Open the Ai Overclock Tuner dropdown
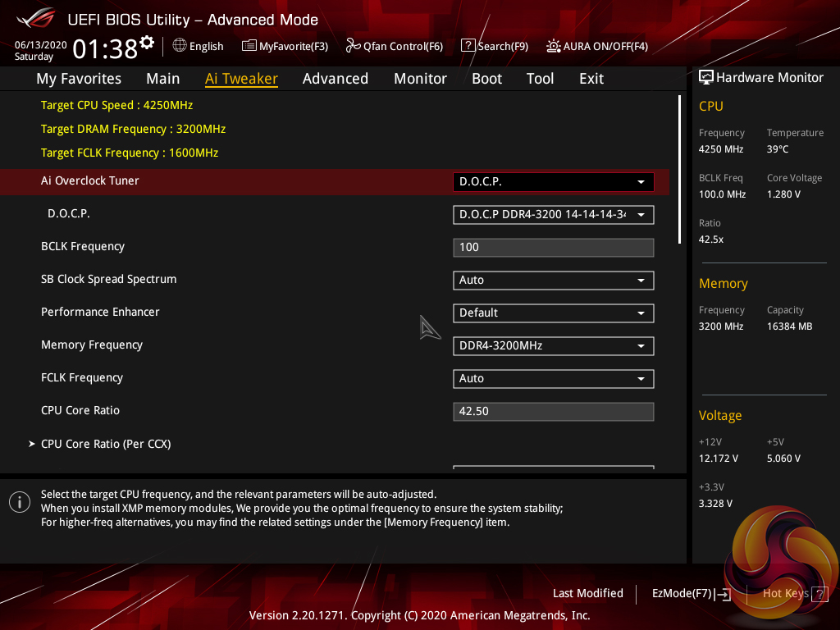Viewport: 840px width, 630px height. 553,181
